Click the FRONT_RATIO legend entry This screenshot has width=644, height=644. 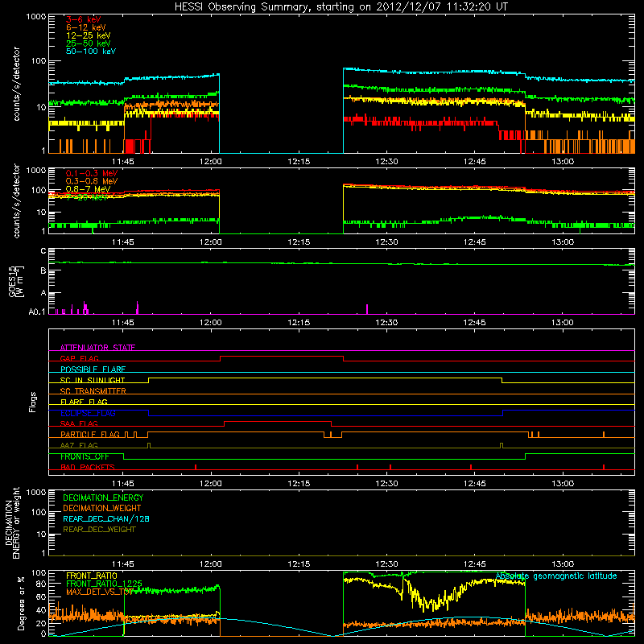pyautogui.click(x=92, y=576)
